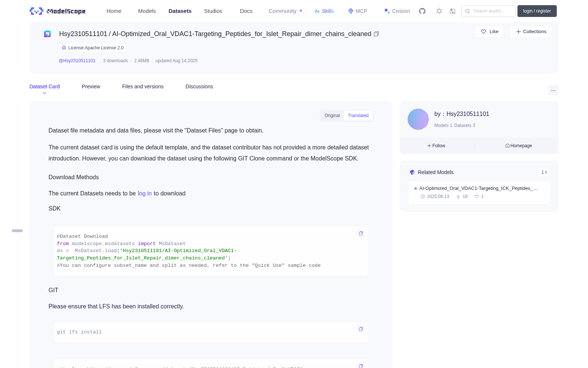This screenshot has height=368, width=588.
Task: Open the three-dots more options button
Action: tap(553, 90)
